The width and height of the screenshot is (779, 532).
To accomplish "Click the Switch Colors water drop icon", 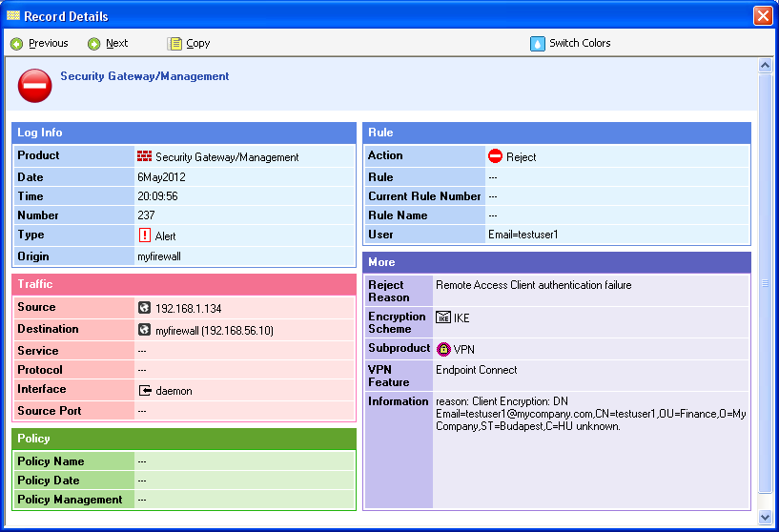I will click(537, 44).
